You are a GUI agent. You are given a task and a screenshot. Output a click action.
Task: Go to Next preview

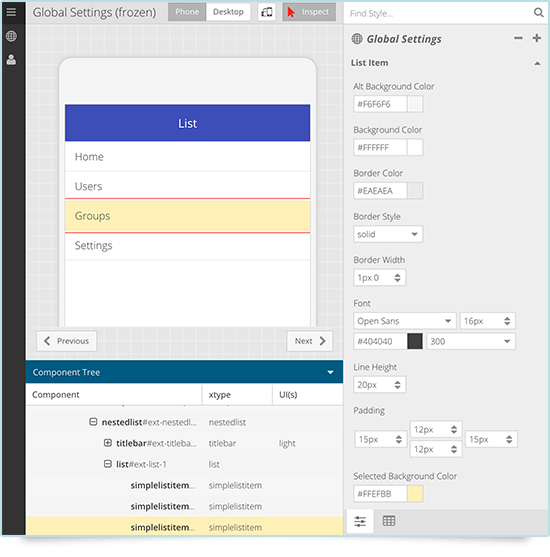(310, 341)
